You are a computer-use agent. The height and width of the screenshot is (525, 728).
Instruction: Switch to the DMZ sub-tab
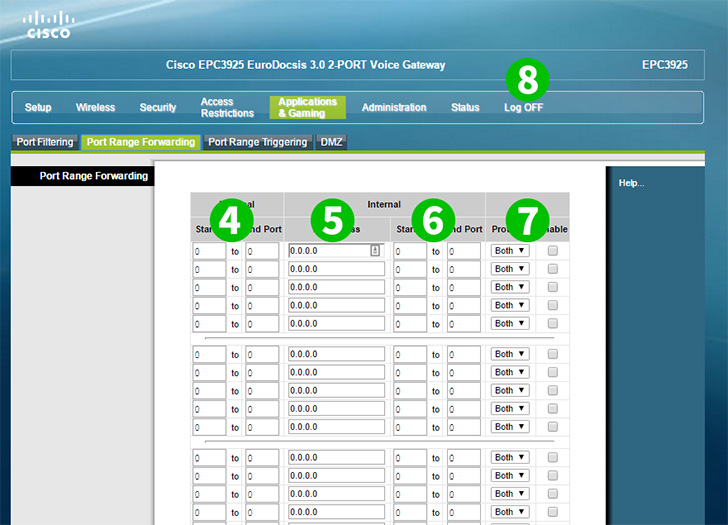331,142
